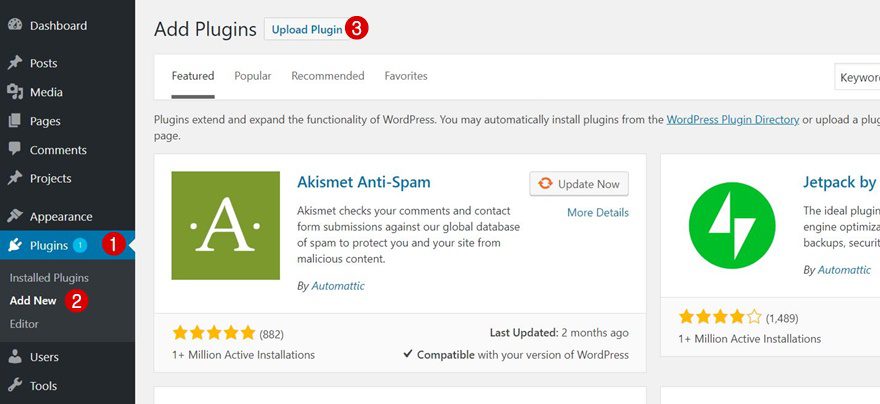Click the Comments speech bubble icon
The height and width of the screenshot is (404, 880).
(15, 150)
